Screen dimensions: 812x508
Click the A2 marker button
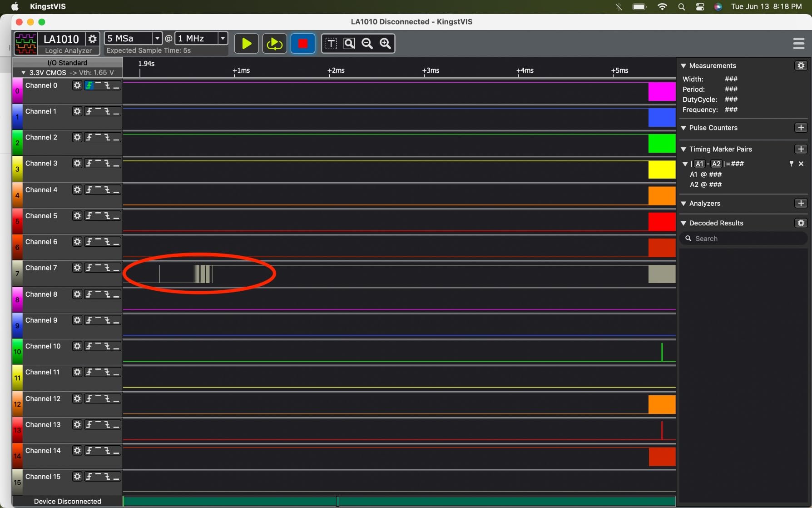[716, 164]
